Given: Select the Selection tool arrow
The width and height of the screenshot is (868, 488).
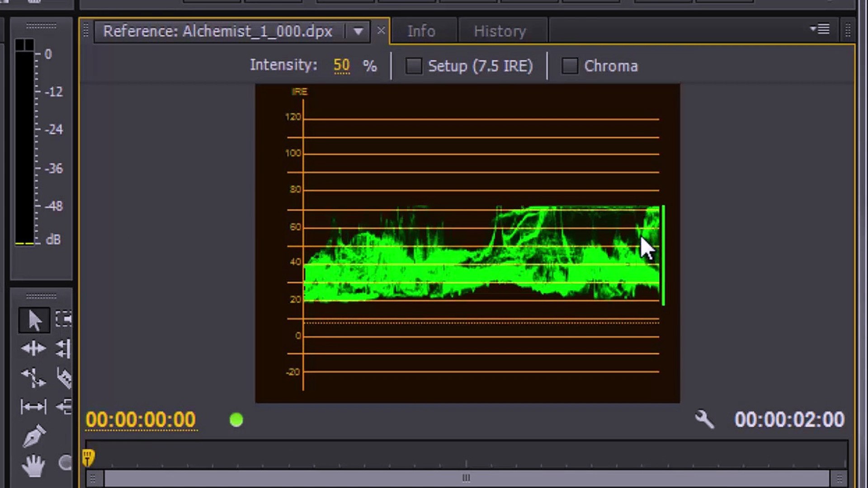Looking at the screenshot, I should (x=34, y=320).
